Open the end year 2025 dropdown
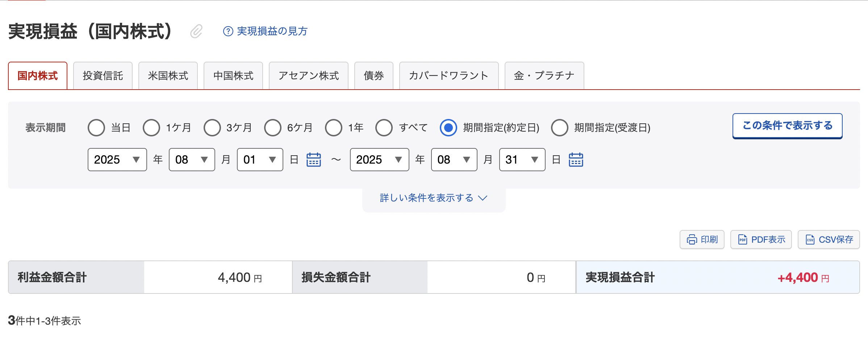The height and width of the screenshot is (337, 868). click(x=380, y=160)
